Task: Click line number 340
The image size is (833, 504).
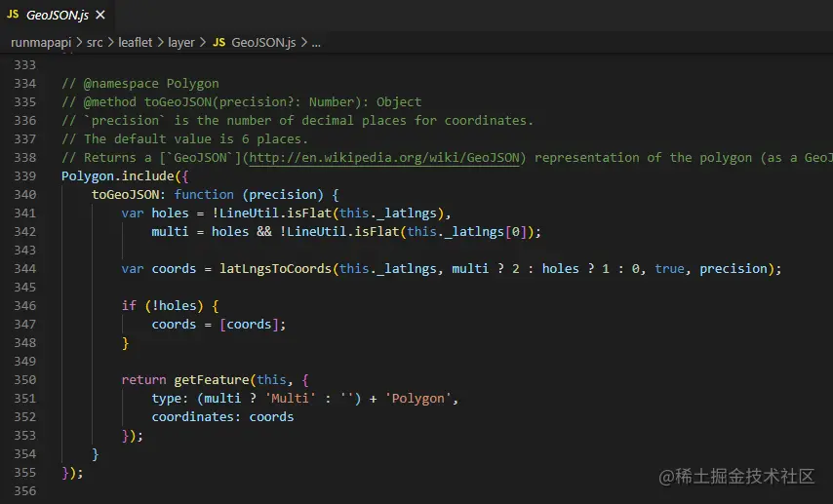Action: (x=25, y=195)
